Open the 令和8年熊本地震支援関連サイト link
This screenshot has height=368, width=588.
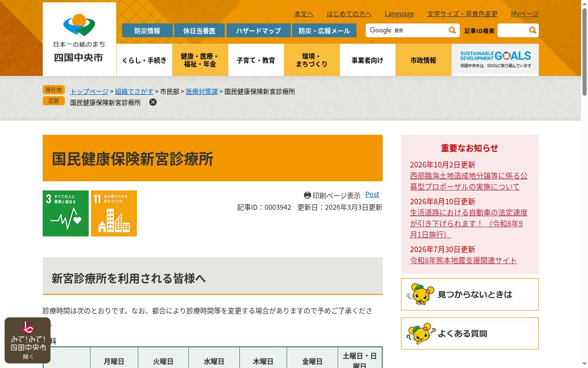tap(464, 260)
